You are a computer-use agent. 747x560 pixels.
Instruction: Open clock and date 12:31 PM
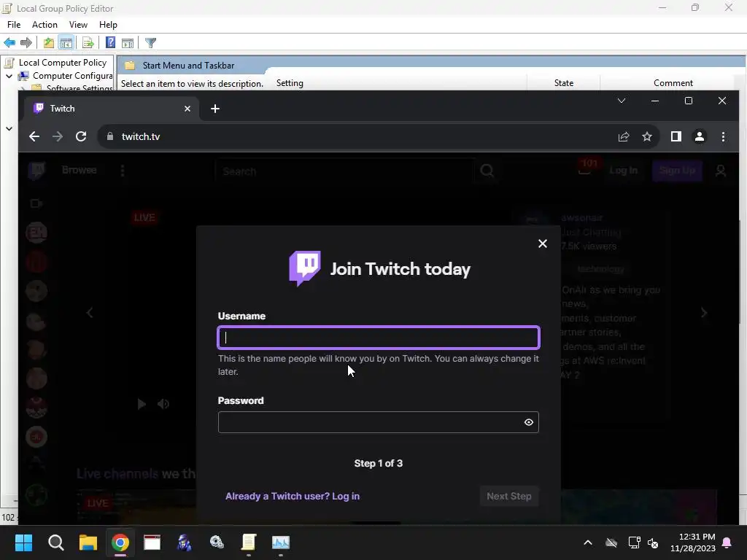pos(693,542)
